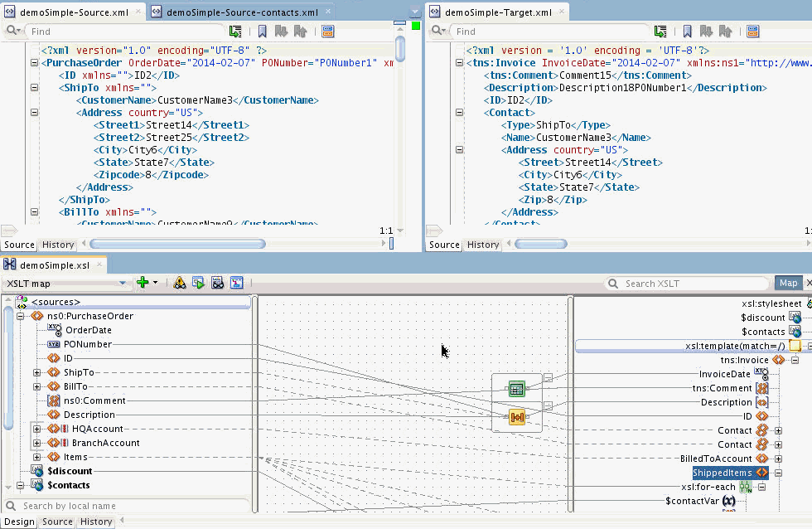
Task: Collapse the ShippedItems node in target tree
Action: (x=778, y=473)
